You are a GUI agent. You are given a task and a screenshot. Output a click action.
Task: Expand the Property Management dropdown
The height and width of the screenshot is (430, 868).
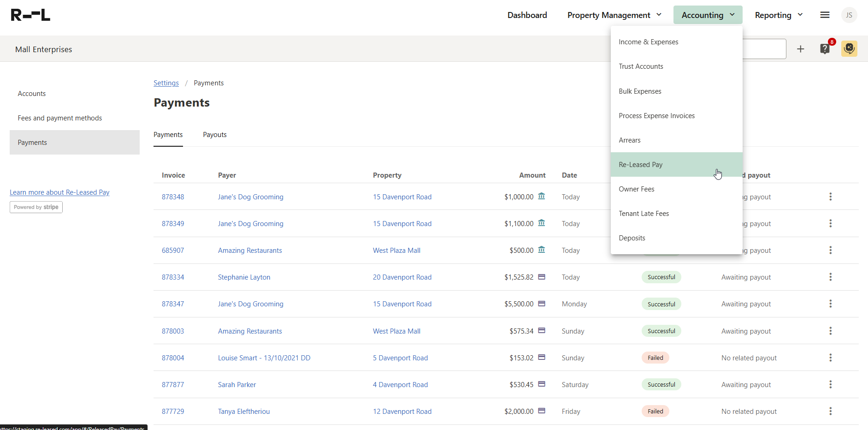click(614, 15)
